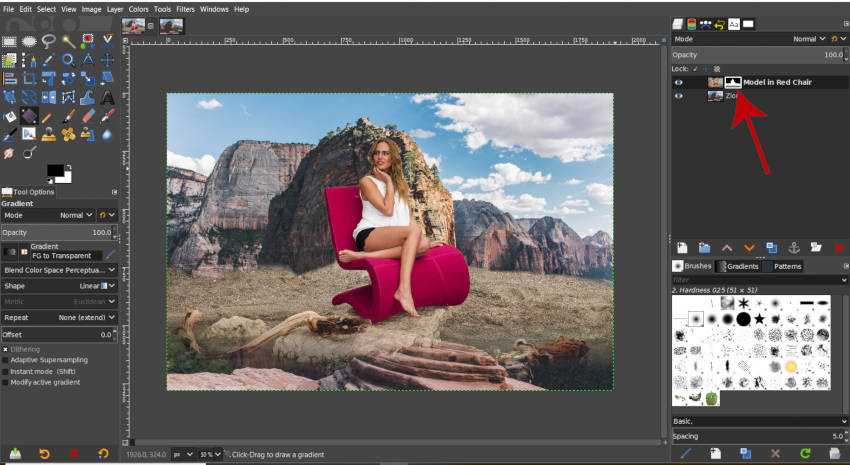Open the Filters menu
850x465 pixels.
(x=186, y=9)
